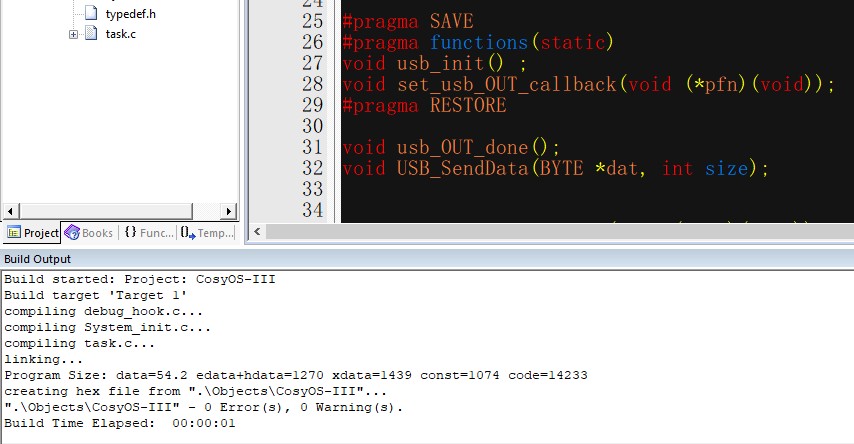Select task.c file in the project tree

tap(120, 34)
